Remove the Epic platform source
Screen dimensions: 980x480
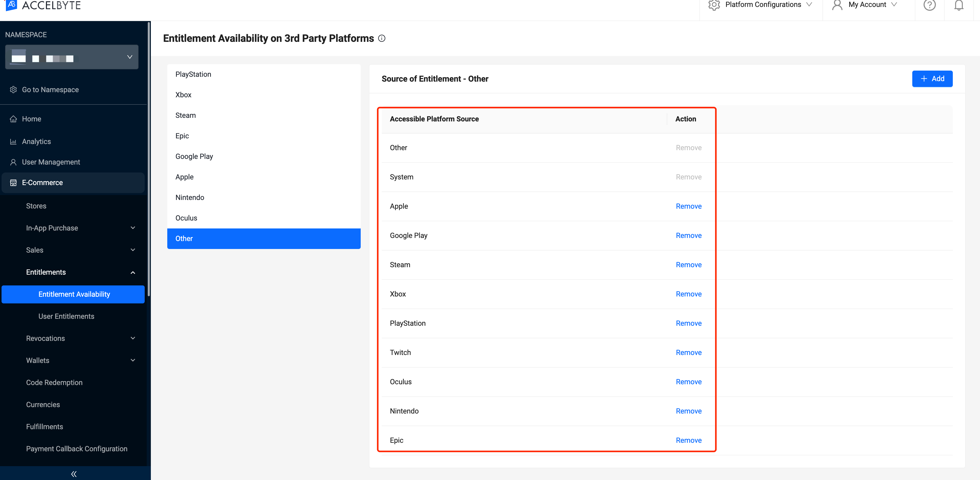[x=689, y=440]
